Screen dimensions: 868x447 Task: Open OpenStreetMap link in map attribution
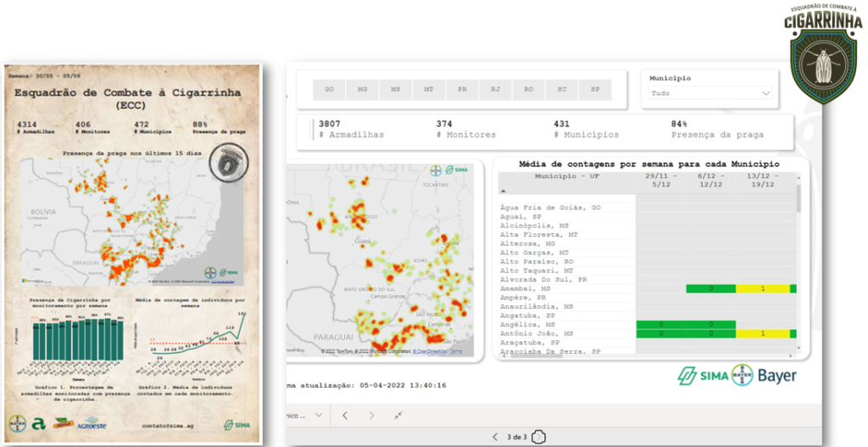(x=430, y=351)
